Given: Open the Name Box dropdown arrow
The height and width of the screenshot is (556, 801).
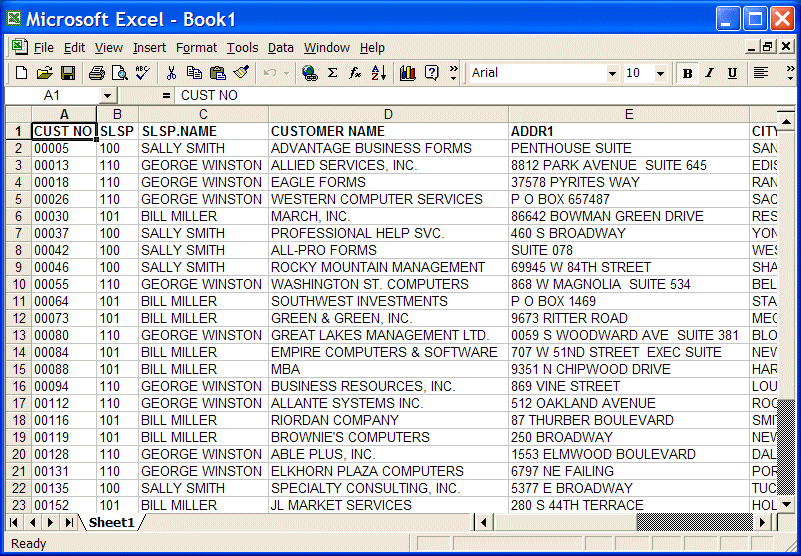Looking at the screenshot, I should [107, 95].
